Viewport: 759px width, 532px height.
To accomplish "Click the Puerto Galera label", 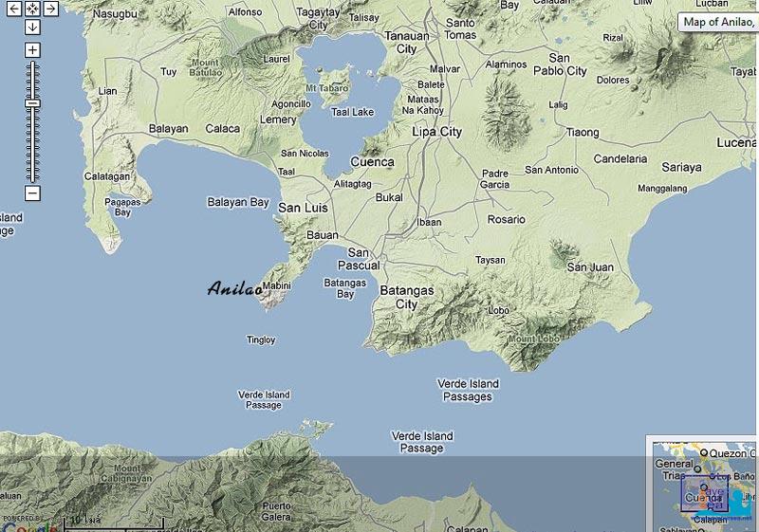I will point(277,510).
